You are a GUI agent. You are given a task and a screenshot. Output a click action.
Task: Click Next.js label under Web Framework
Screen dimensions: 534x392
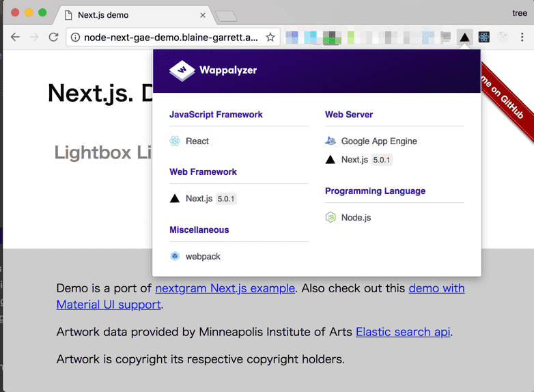point(199,198)
